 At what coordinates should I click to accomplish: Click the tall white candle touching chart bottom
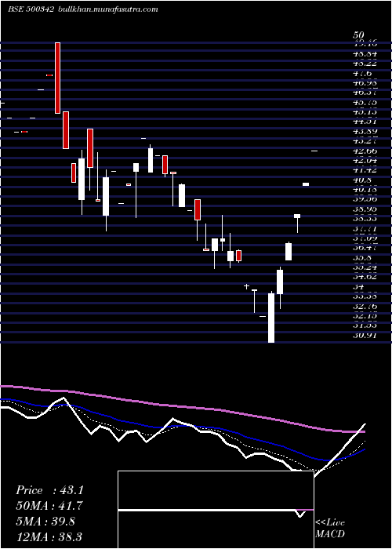pos(271,318)
